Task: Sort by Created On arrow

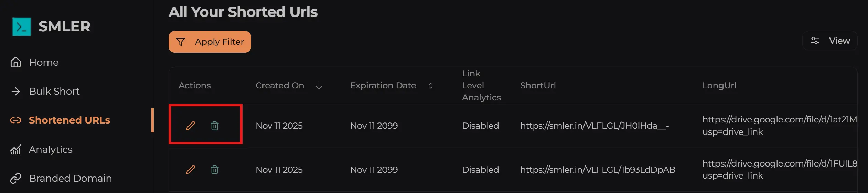Action: click(x=319, y=86)
